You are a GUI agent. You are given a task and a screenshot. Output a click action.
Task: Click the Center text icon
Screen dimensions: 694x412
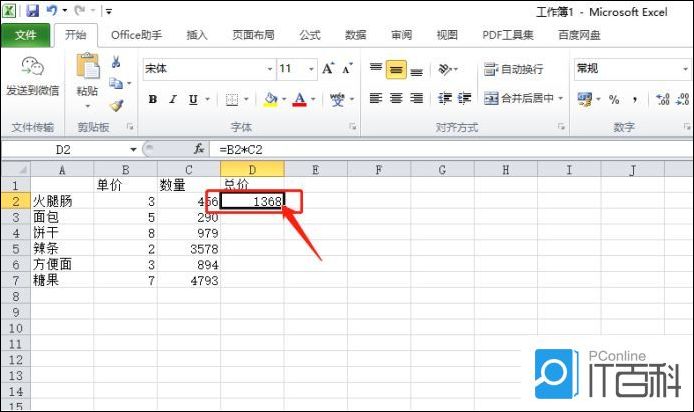coord(396,98)
